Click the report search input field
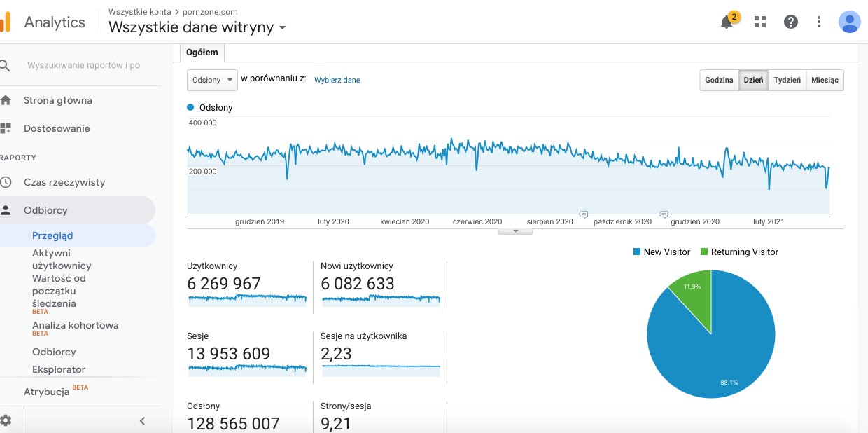 (x=83, y=65)
